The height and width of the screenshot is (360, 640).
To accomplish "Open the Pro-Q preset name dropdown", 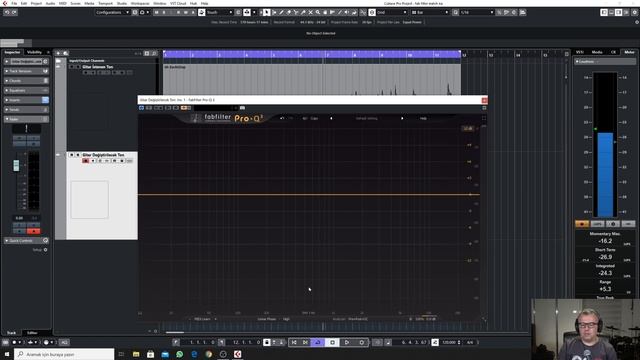I will pos(366,118).
